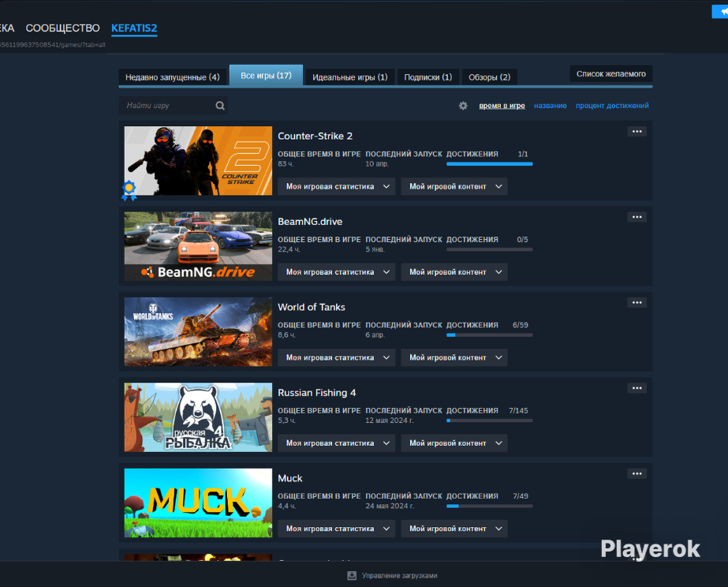Screen dimensions: 728x587
Task: Click World of Tanks achievements progress bar
Action: pyautogui.click(x=489, y=335)
